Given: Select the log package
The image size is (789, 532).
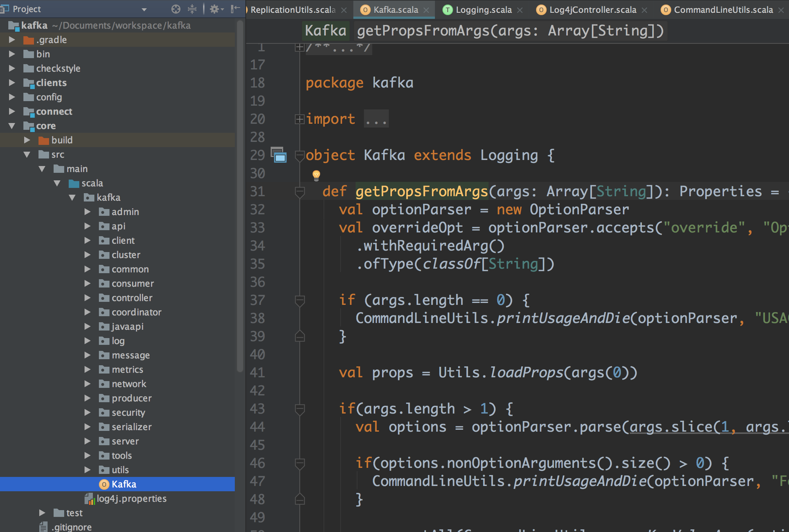Looking at the screenshot, I should [117, 341].
